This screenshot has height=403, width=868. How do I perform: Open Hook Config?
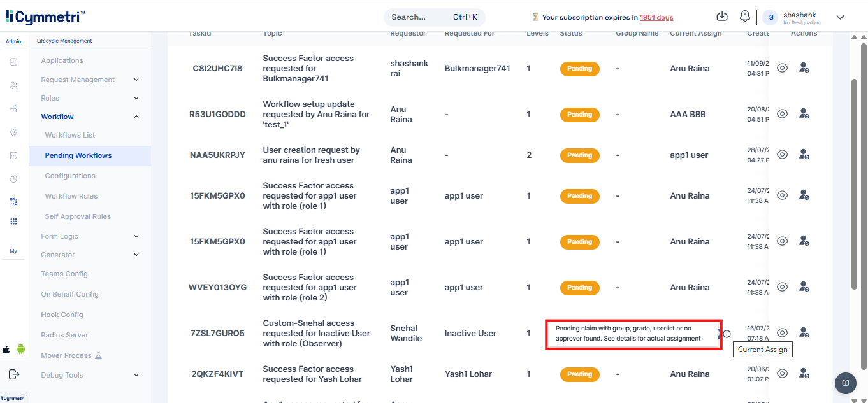(62, 315)
